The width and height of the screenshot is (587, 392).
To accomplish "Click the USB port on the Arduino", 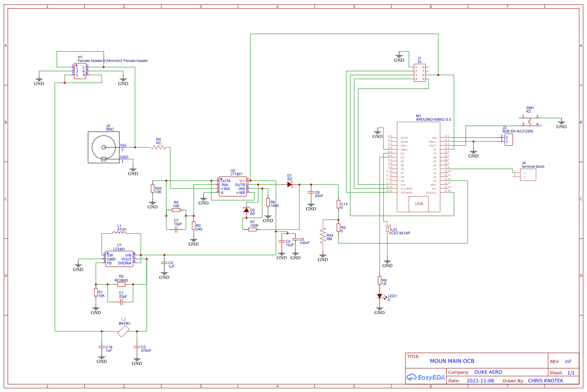I will point(418,203).
